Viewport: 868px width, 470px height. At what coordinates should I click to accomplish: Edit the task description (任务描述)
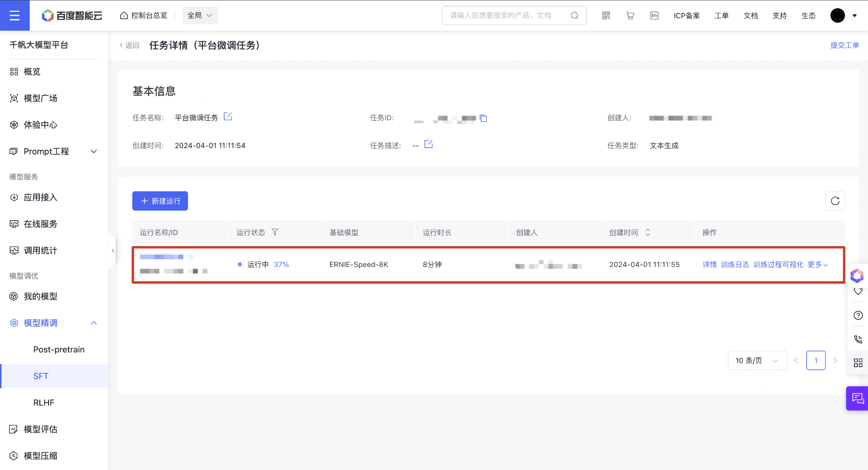tap(429, 144)
